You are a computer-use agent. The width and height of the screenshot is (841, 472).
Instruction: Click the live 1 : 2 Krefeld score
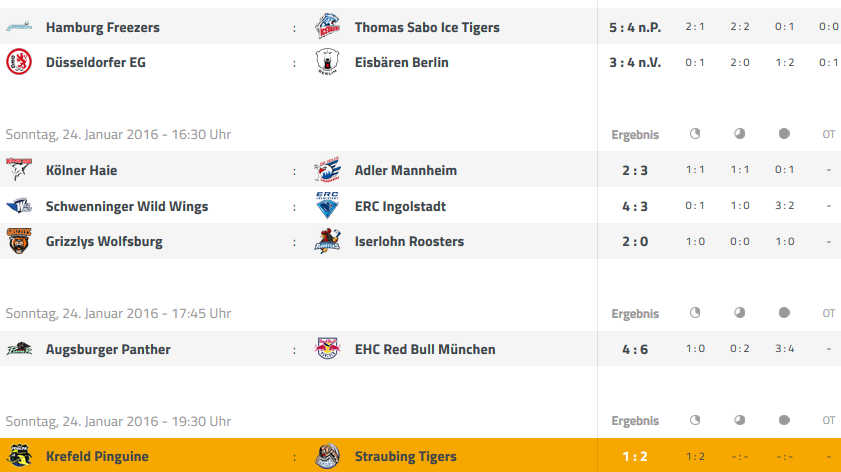[x=635, y=456]
